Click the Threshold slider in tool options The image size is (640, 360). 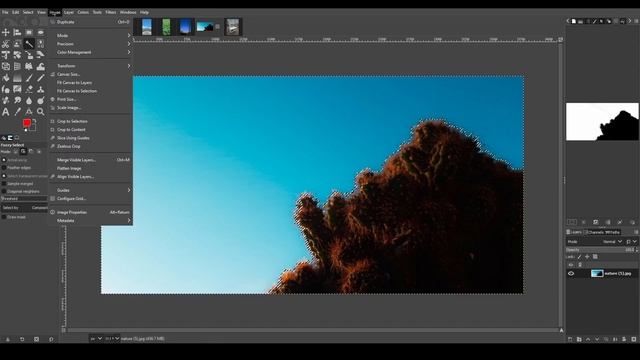24,199
